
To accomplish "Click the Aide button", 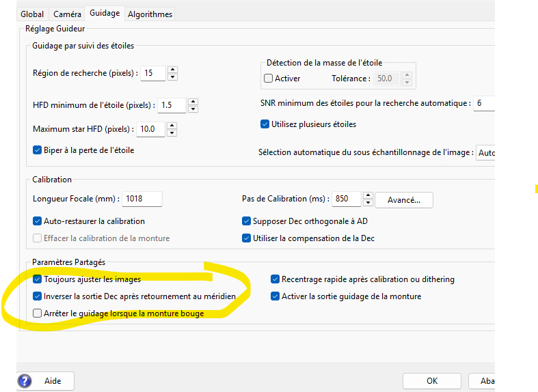I will click(x=46, y=380).
